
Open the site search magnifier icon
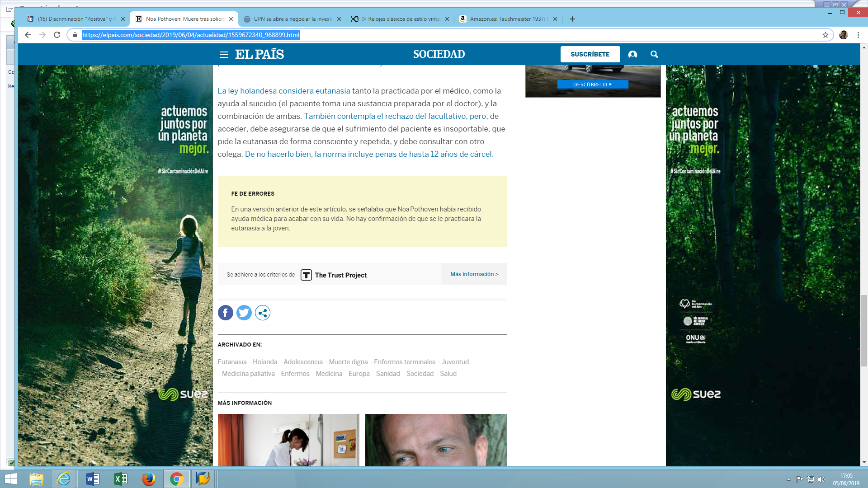point(654,54)
